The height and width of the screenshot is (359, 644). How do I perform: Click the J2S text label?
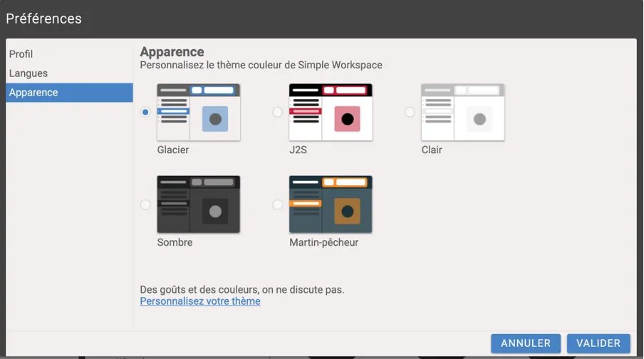[298, 150]
